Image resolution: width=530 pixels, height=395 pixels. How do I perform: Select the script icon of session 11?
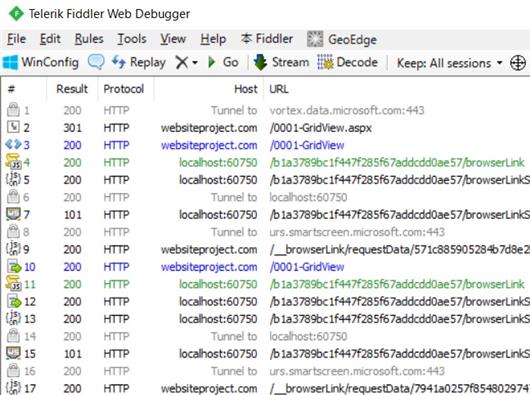(13, 283)
